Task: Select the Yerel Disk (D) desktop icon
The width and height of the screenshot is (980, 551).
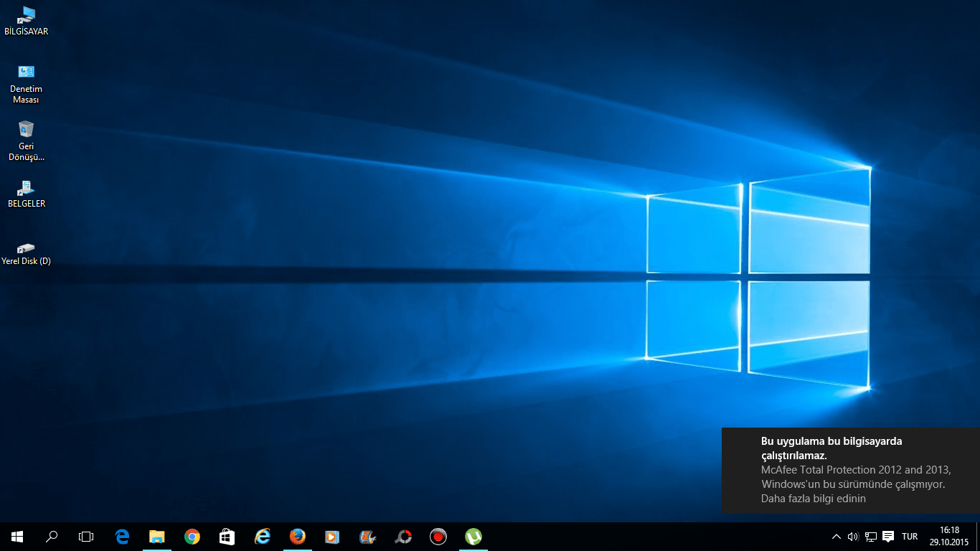Action: (x=27, y=254)
